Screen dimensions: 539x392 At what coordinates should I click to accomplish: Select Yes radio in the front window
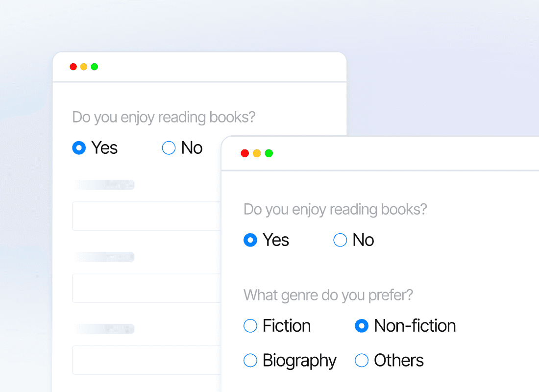tap(250, 240)
